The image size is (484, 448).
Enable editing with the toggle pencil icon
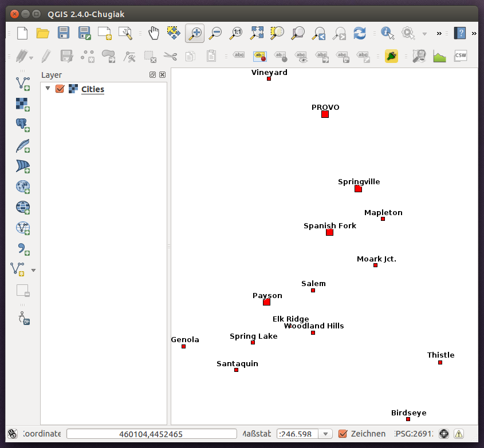pyautogui.click(x=46, y=55)
